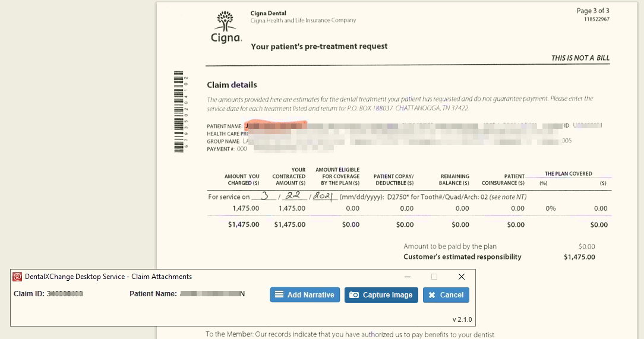
Task: Click the $0.00 amount paid by plan
Action: (586, 246)
